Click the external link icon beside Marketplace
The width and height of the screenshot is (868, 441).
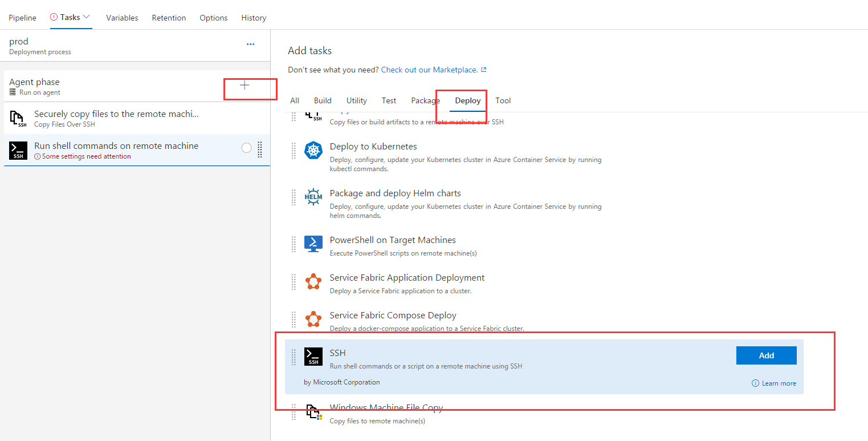[484, 70]
